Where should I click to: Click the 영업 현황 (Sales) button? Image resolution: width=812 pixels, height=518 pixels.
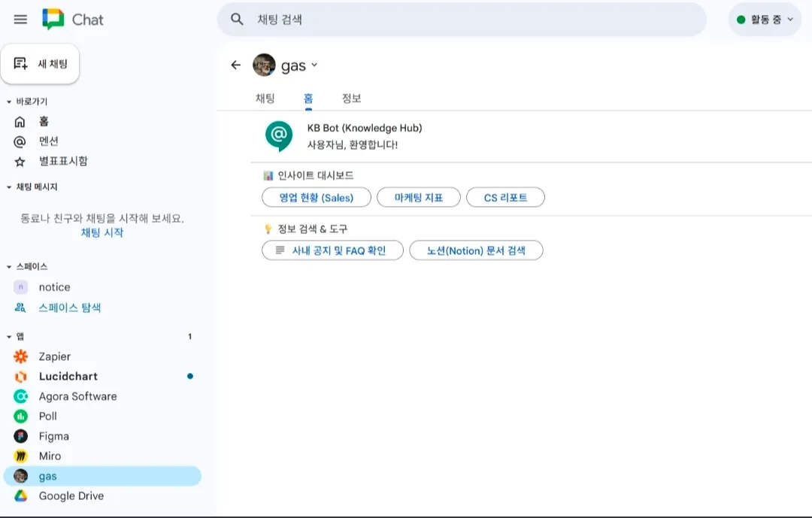(x=317, y=198)
